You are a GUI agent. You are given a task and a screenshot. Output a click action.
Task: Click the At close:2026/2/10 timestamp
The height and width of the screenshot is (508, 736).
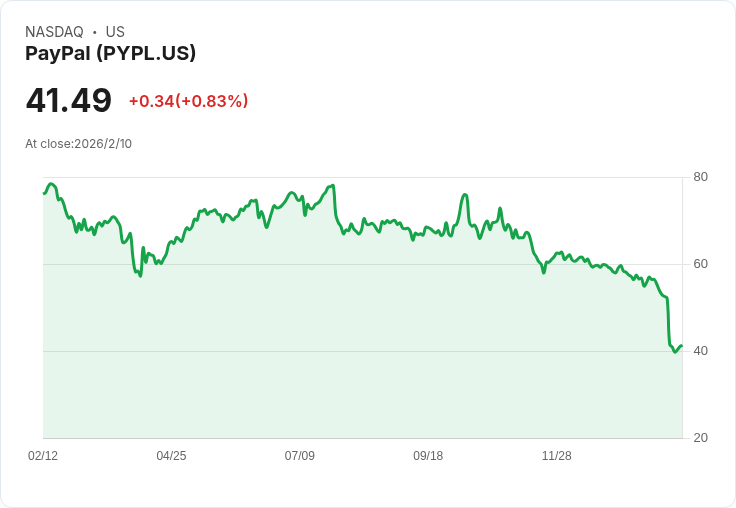pos(78,144)
